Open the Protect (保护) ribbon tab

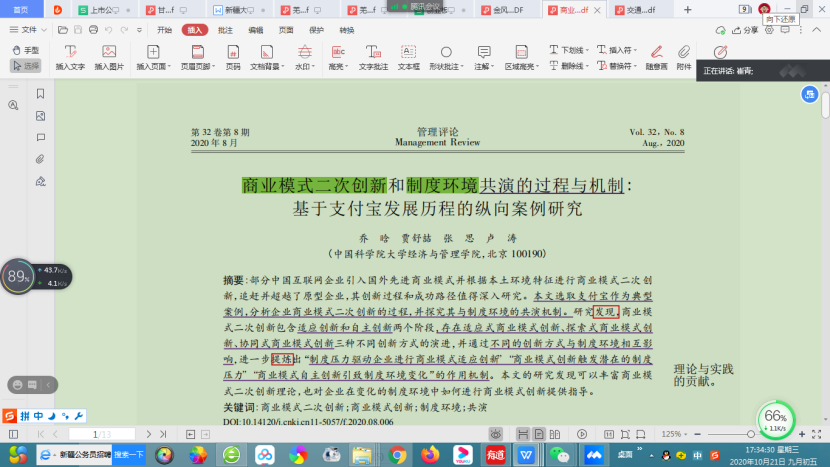click(317, 30)
